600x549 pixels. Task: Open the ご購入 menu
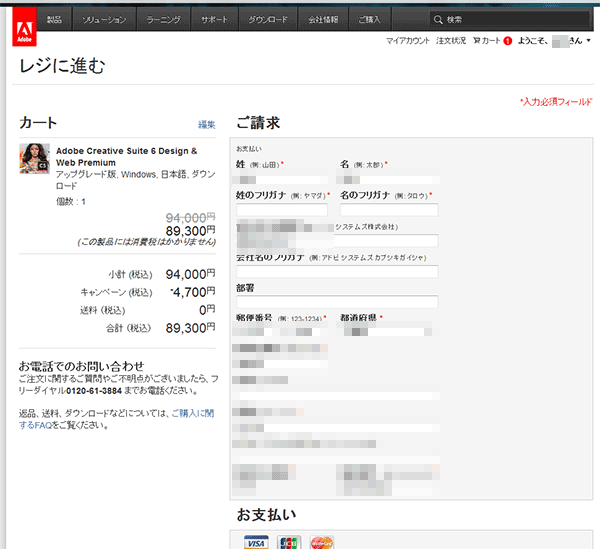(x=370, y=20)
